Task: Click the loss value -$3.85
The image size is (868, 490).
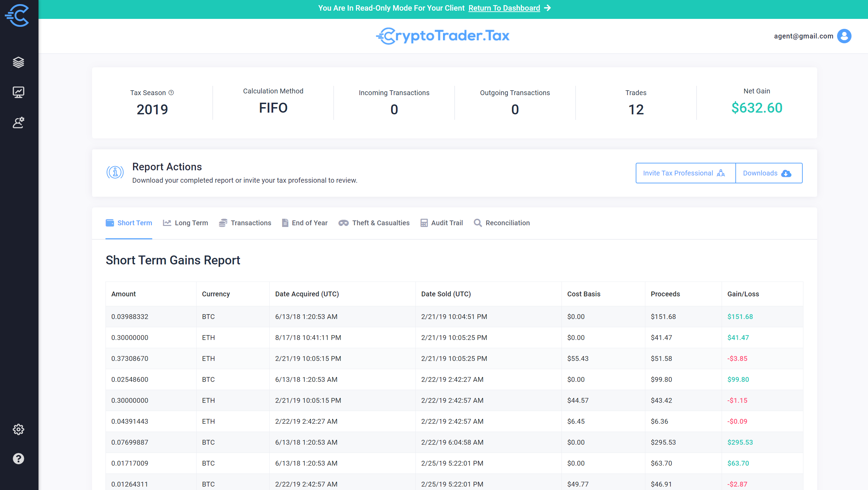Action: 737,358
